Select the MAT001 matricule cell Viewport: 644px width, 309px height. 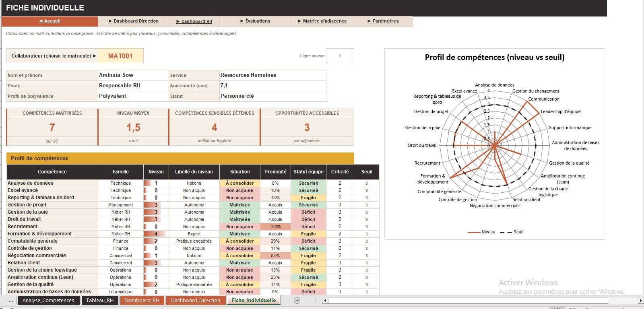120,56
